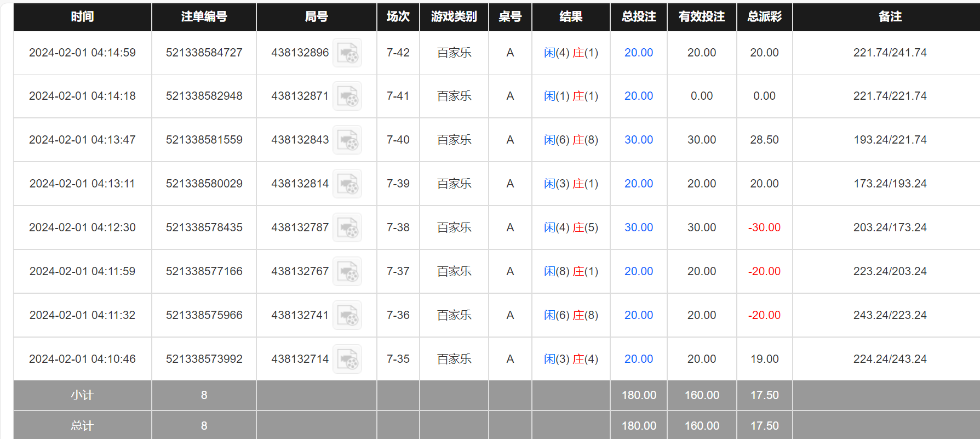
Task: Open video replay icon for round 438132896
Action: point(347,53)
